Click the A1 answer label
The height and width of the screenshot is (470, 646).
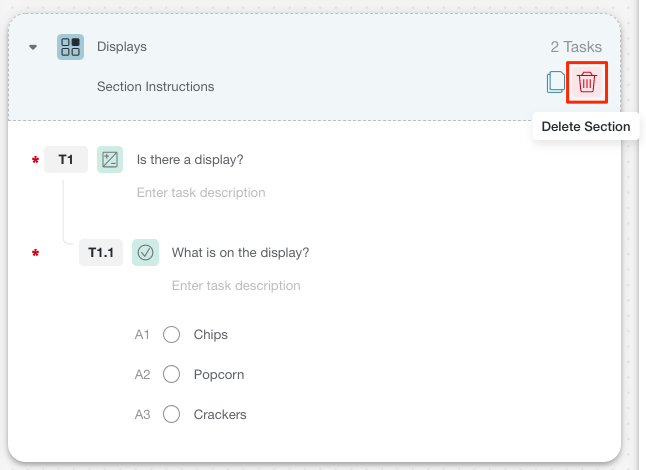pos(142,334)
